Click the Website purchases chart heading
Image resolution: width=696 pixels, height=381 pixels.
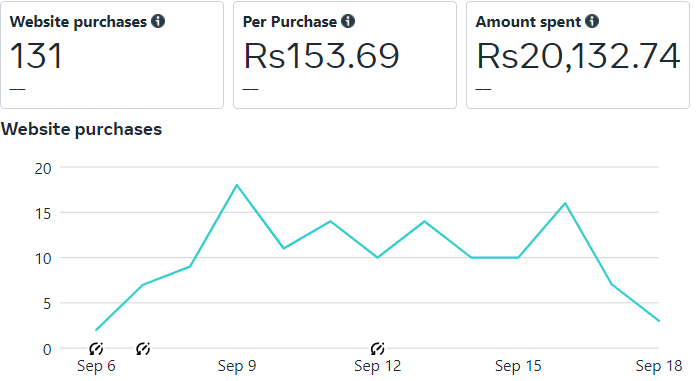click(x=82, y=129)
